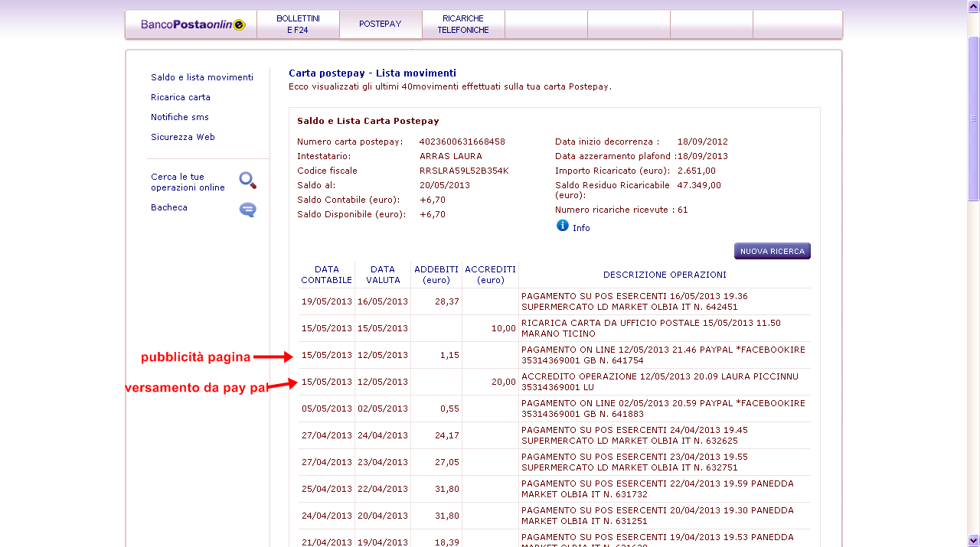The width and height of the screenshot is (980, 547).
Task: Open the Ricariche Telefoniche tab
Action: pyautogui.click(x=463, y=24)
